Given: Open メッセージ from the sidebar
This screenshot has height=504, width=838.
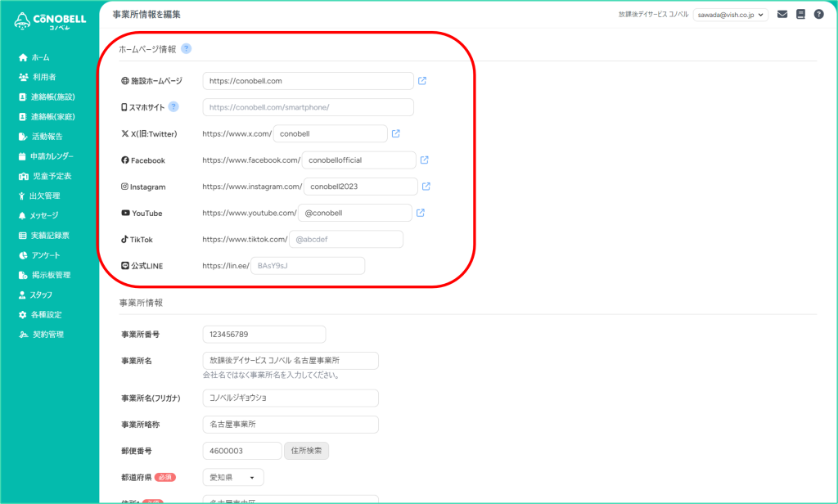Looking at the screenshot, I should click(38, 215).
